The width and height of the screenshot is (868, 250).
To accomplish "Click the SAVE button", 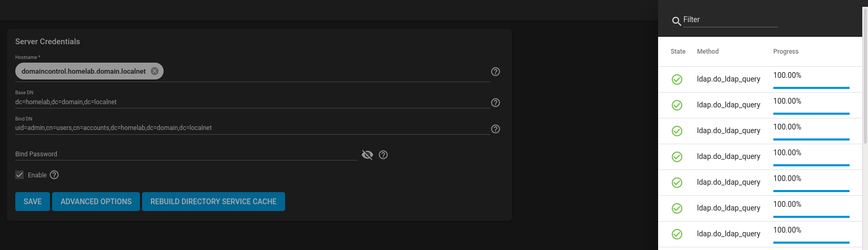I will pos(33,202).
